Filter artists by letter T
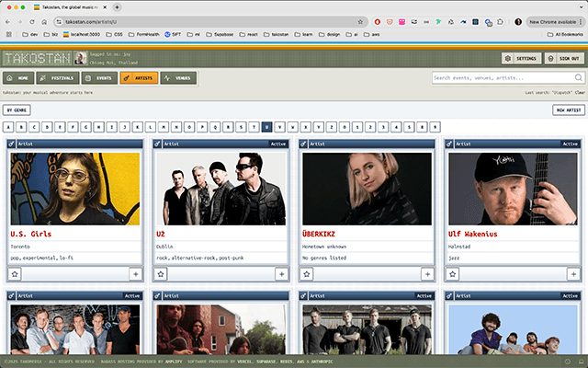588x368 pixels. 254,127
